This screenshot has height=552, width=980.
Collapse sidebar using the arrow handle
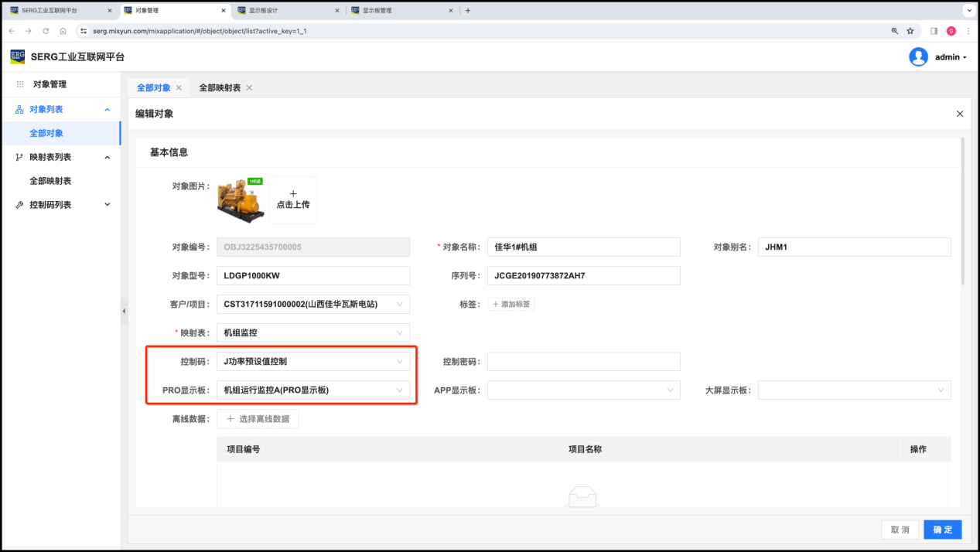[x=124, y=311]
